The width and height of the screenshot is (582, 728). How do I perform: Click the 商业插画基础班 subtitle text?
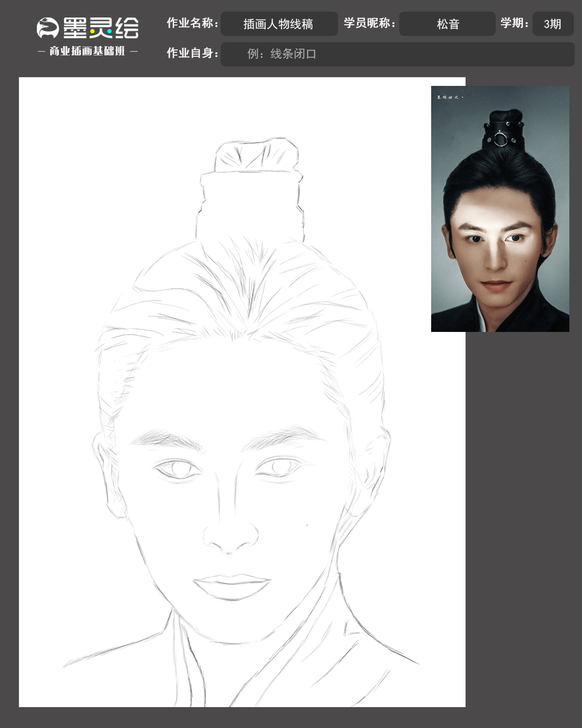pos(87,51)
